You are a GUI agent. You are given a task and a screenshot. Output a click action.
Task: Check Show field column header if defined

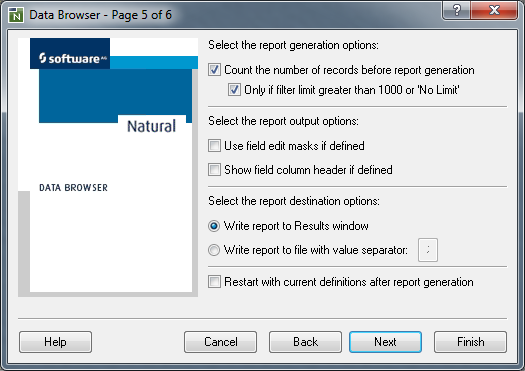214,170
